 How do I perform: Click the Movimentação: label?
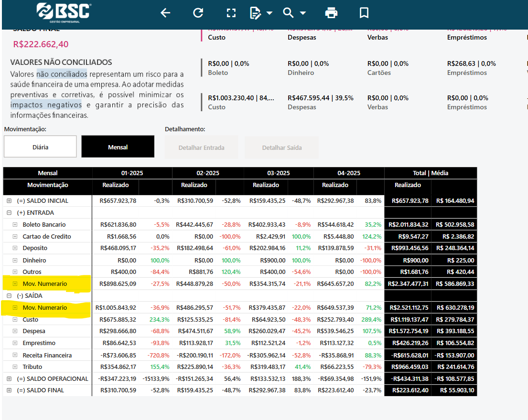click(25, 129)
